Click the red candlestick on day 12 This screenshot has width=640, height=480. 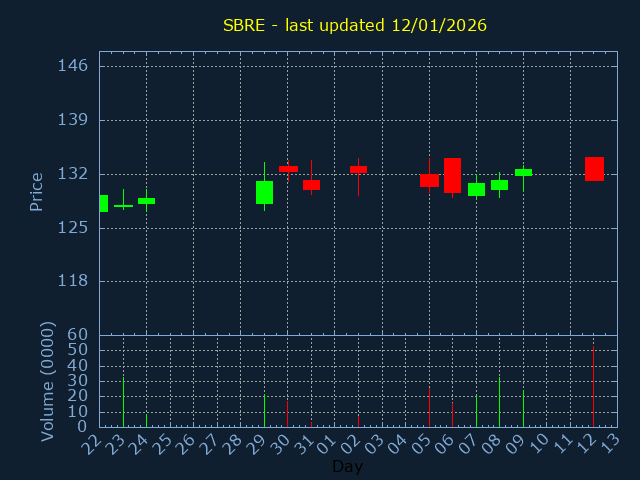(x=594, y=169)
